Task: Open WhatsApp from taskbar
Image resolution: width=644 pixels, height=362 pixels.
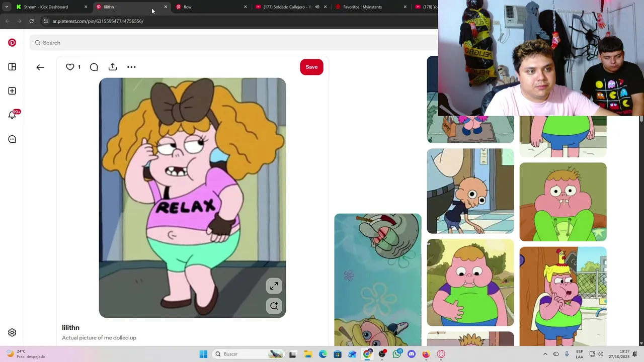Action: click(397, 354)
